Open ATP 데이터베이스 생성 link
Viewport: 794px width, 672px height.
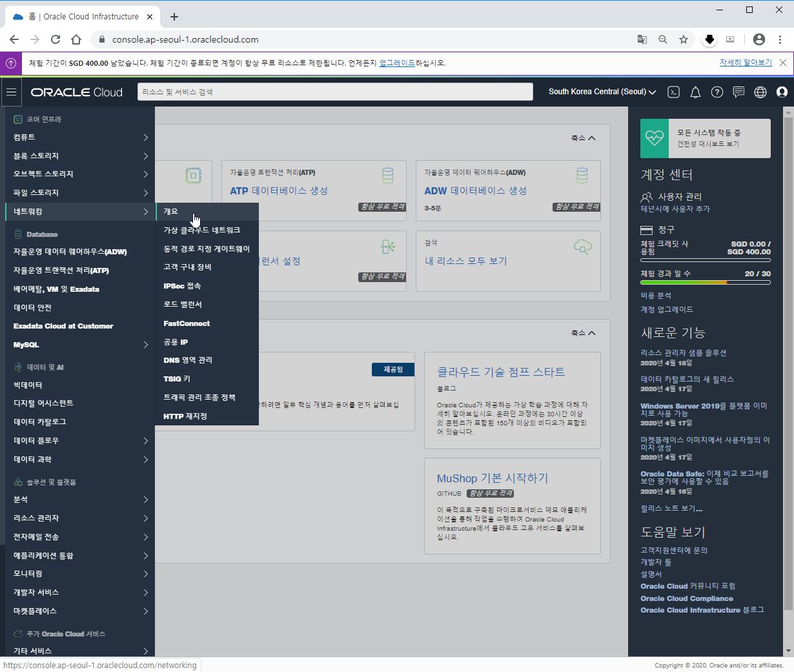279,191
